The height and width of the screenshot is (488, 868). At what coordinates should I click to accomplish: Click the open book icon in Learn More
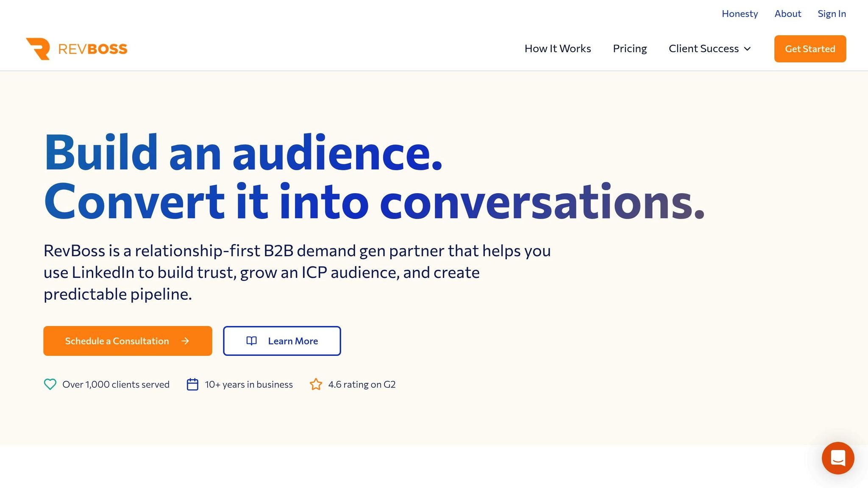click(x=251, y=341)
